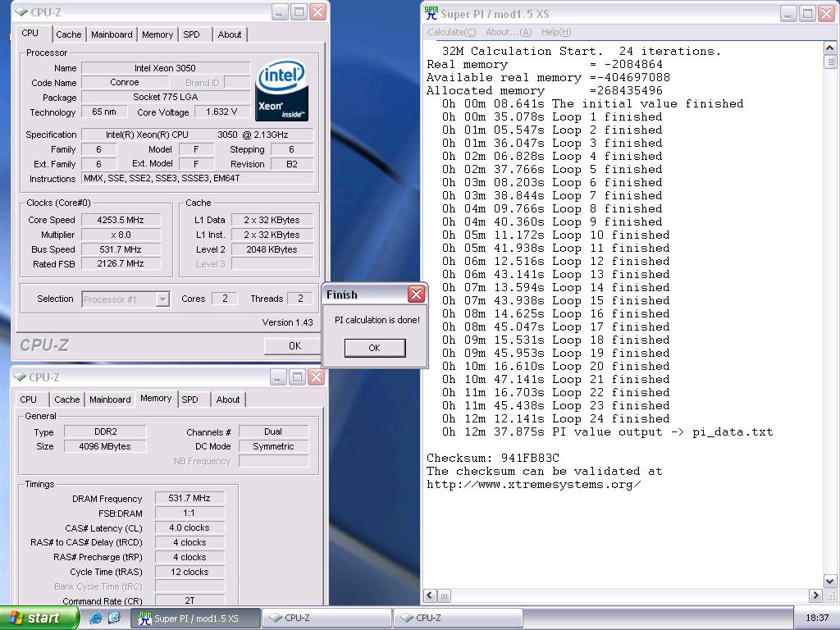Open the Processor selection dropdown
Image resolution: width=840 pixels, height=630 pixels.
click(x=162, y=299)
